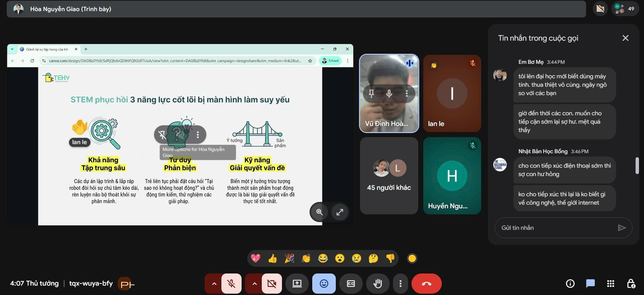Select the Huyền Ngu... participant tile
The width and height of the screenshot is (644, 295).
tap(452, 176)
